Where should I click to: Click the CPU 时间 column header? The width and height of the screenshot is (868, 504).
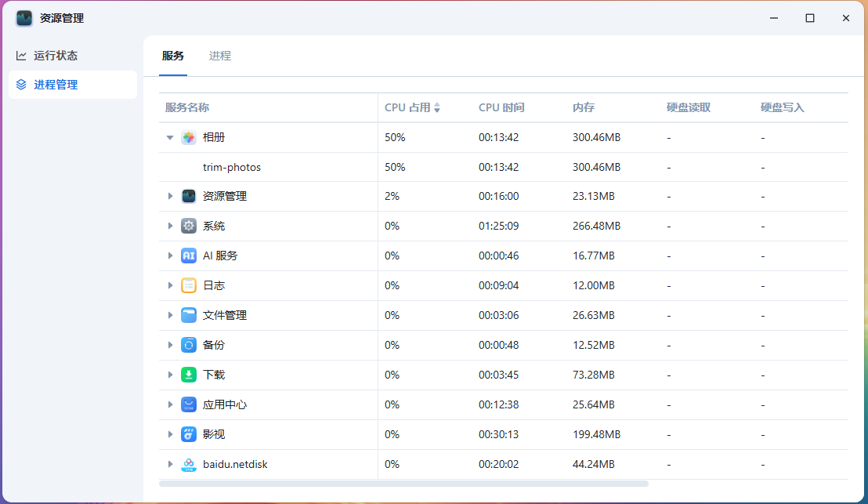(x=501, y=107)
